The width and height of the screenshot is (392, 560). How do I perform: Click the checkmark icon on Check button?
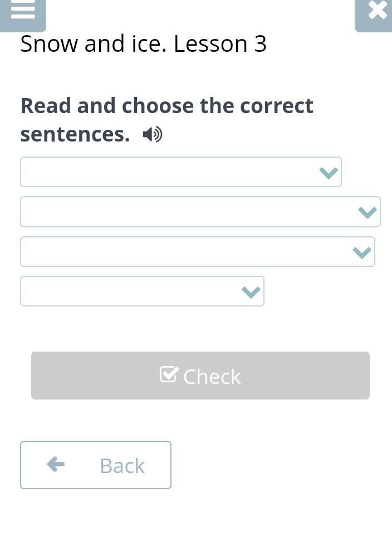point(169,374)
